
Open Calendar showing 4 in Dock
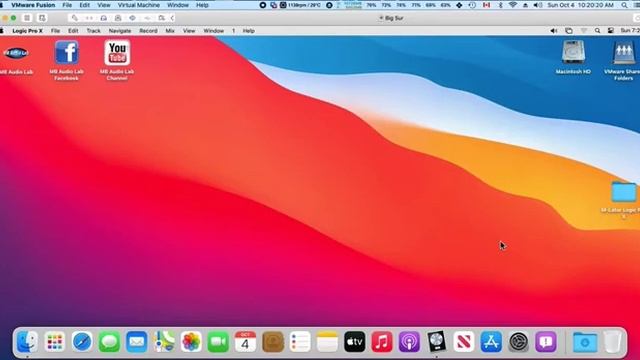245,342
